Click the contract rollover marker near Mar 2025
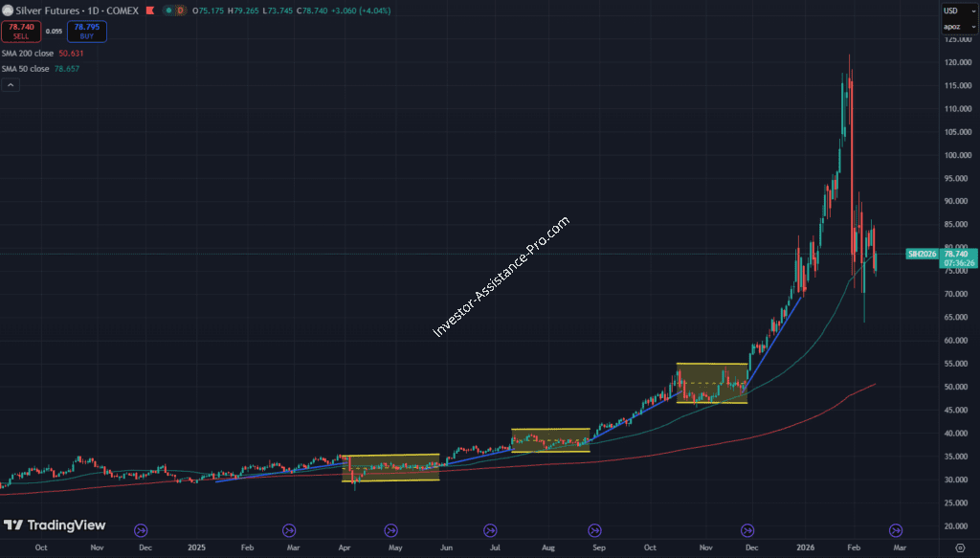980x558 pixels. pos(290,529)
